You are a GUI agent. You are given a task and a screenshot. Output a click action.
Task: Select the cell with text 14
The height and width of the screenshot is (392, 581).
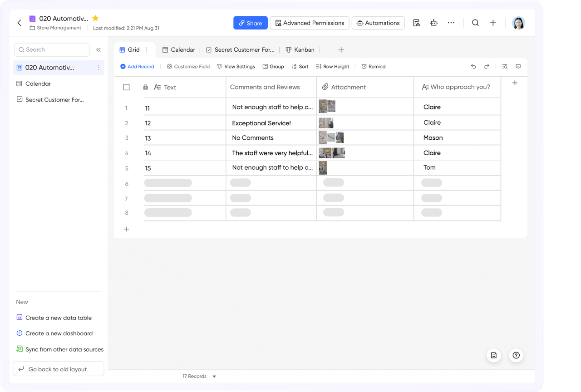coord(185,153)
